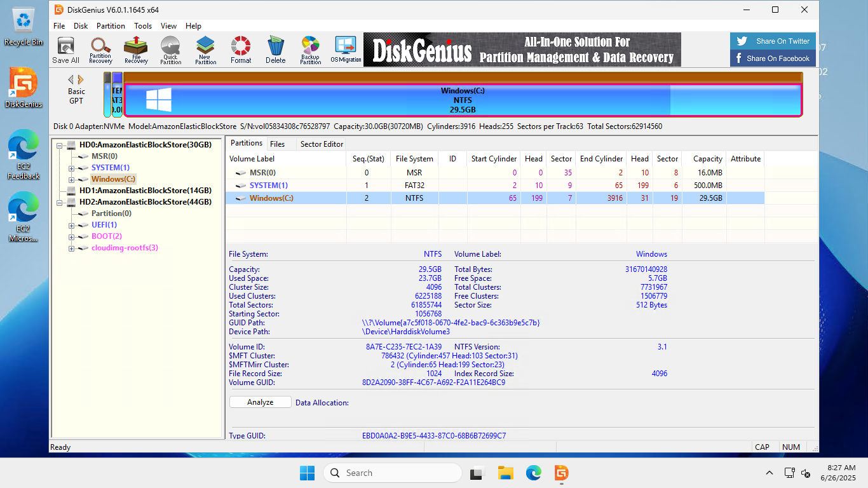Open the File menu
This screenshot has width=868, height=488.
click(x=59, y=26)
